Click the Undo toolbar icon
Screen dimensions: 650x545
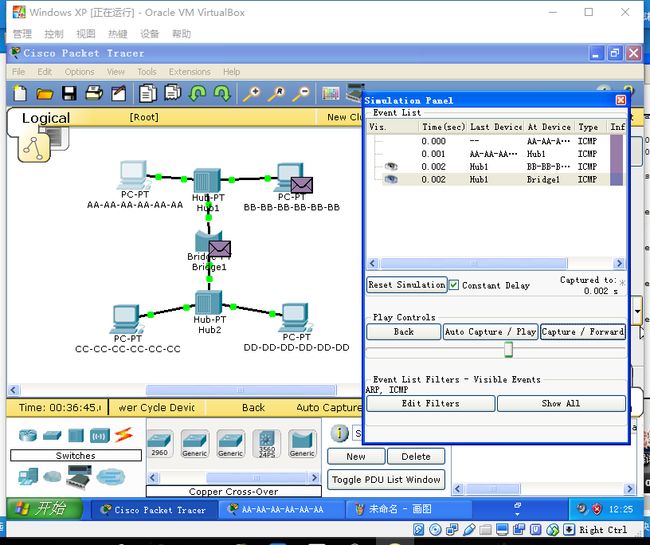coord(197,93)
